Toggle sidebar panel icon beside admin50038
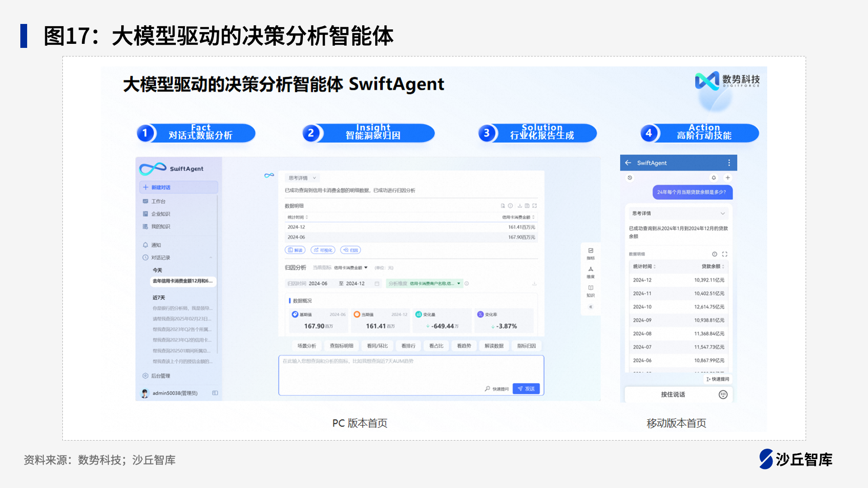The height and width of the screenshot is (488, 868). 215,393
